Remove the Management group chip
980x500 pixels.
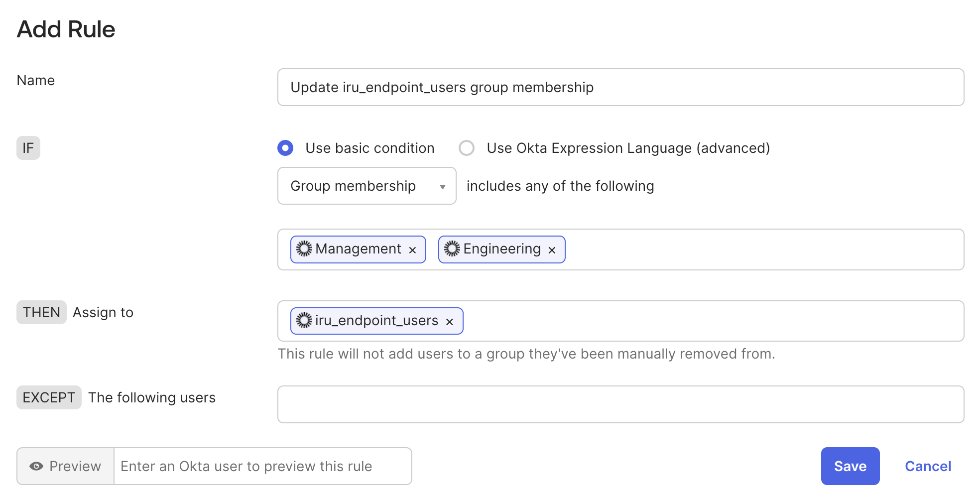click(x=412, y=250)
